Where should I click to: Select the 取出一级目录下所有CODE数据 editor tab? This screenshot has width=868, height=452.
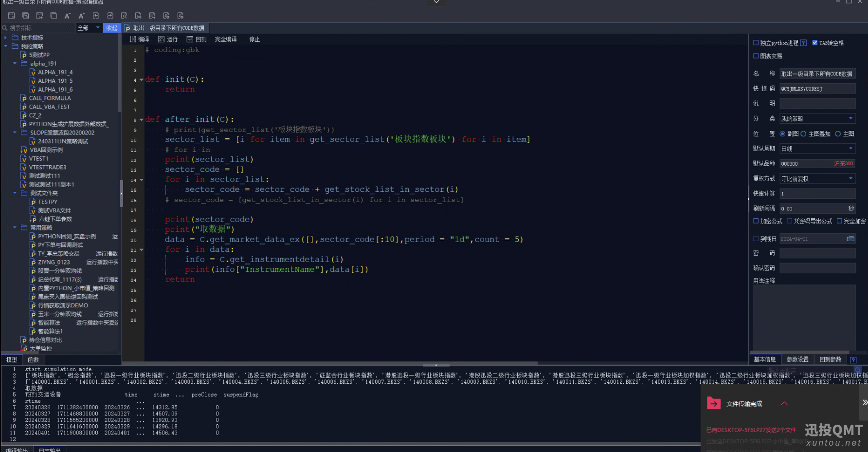[165, 28]
